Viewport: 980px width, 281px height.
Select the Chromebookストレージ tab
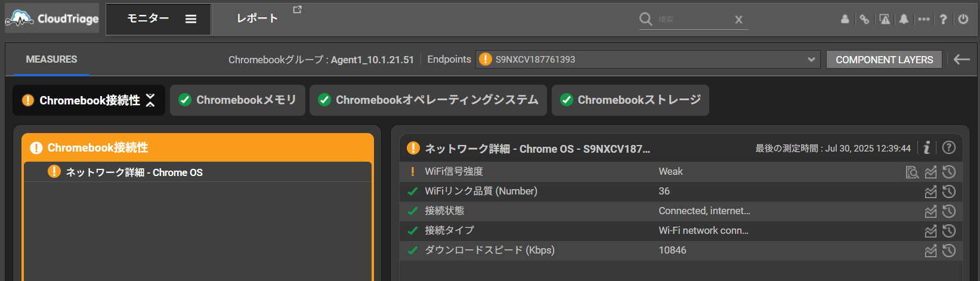pos(630,100)
